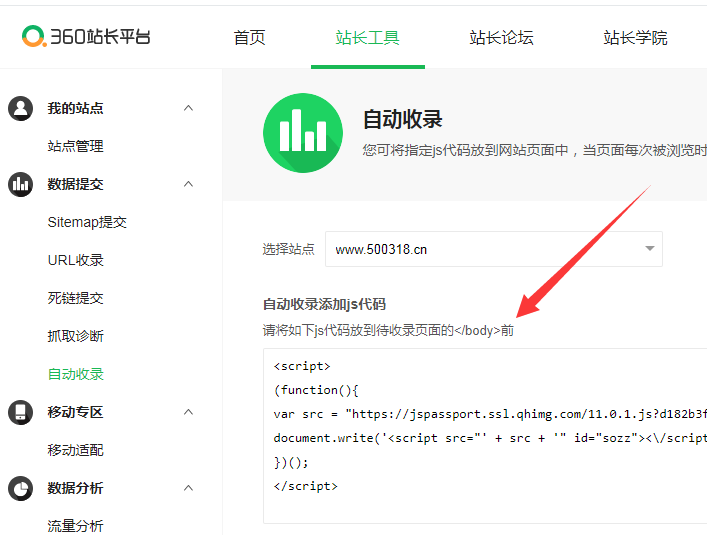Click the 自动收录添加js代码 heading
This screenshot has width=707, height=535.
tap(325, 304)
